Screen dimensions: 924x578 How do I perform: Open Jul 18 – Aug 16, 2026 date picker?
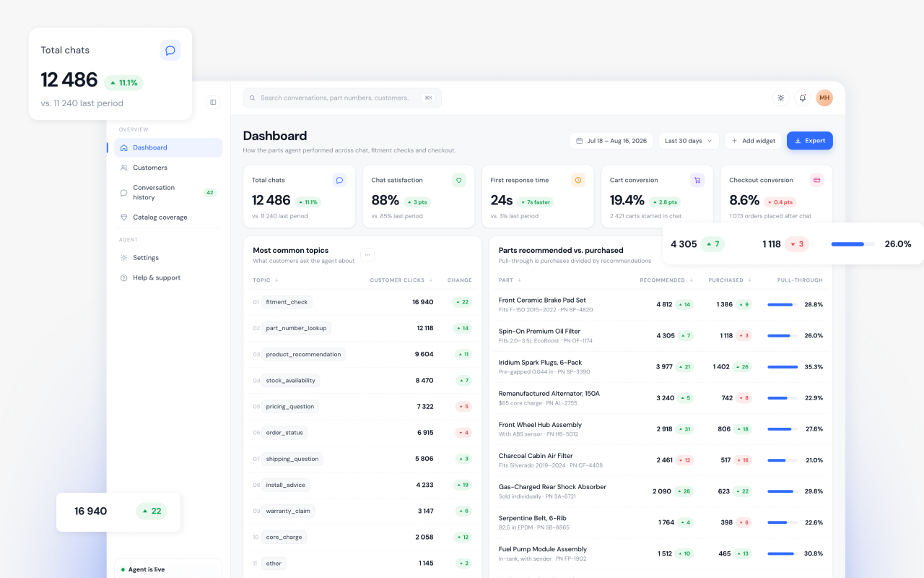[611, 141]
